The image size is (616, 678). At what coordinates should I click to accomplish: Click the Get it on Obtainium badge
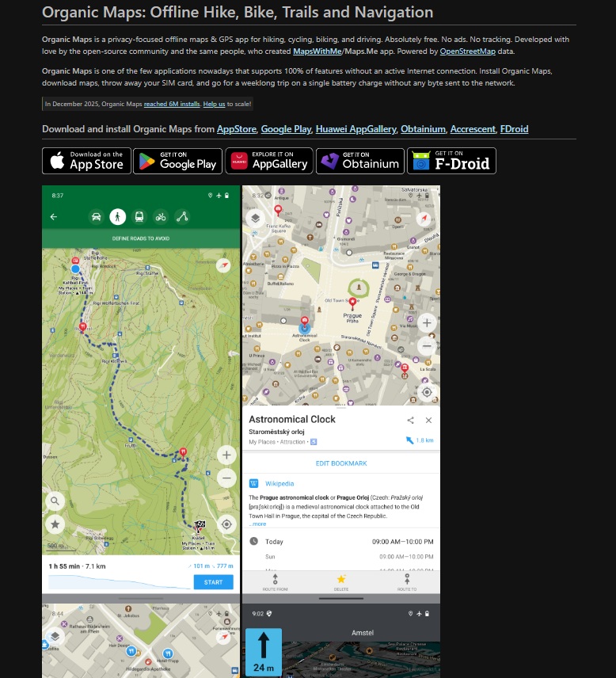(360, 161)
